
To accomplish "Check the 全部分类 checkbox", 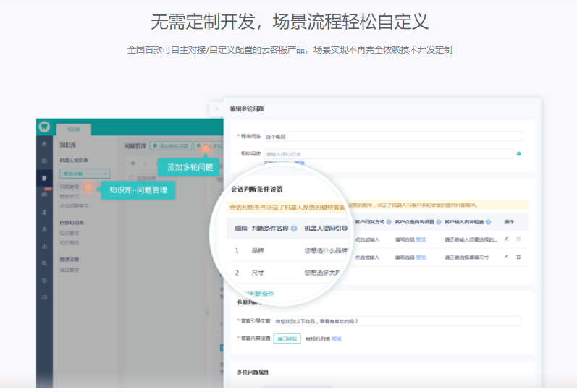I will click(131, 177).
